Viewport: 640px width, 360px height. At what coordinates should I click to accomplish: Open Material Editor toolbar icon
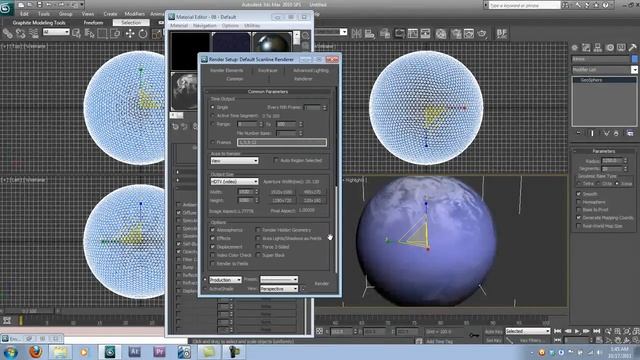pyautogui.click(x=441, y=33)
